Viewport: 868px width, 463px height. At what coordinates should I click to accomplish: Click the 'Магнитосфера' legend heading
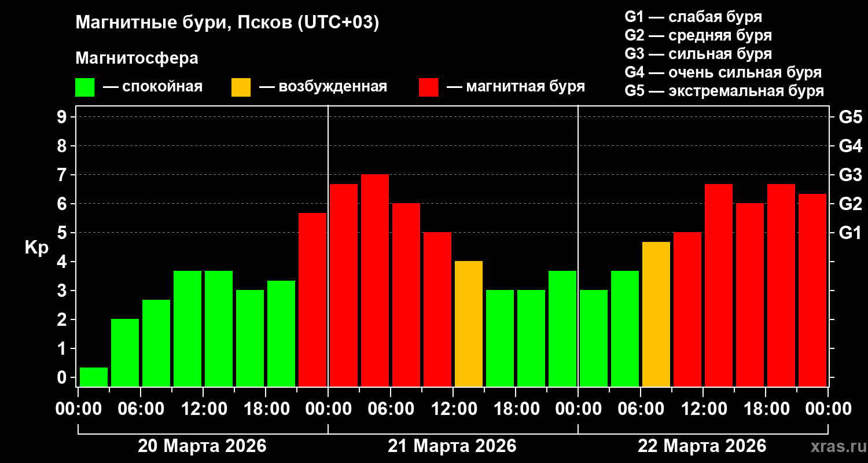[137, 58]
